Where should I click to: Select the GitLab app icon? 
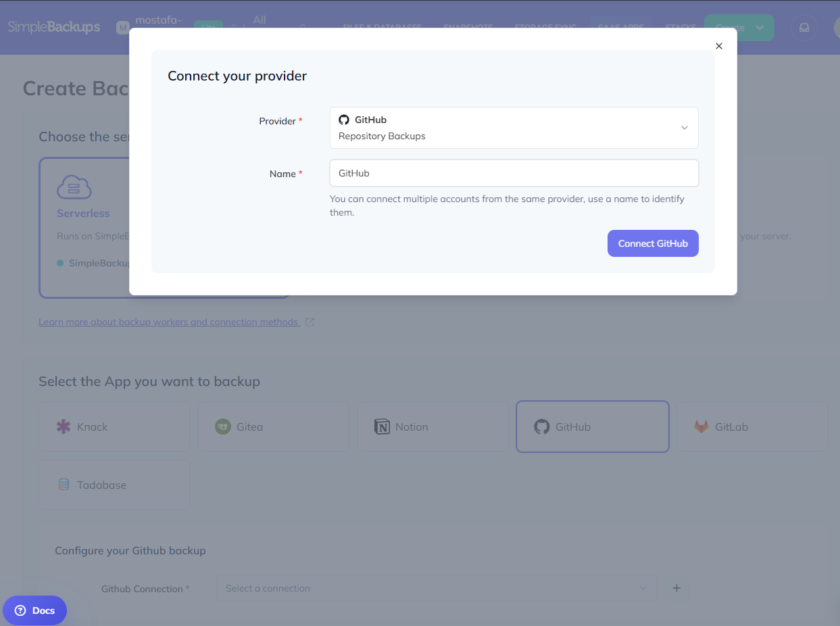coord(701,427)
